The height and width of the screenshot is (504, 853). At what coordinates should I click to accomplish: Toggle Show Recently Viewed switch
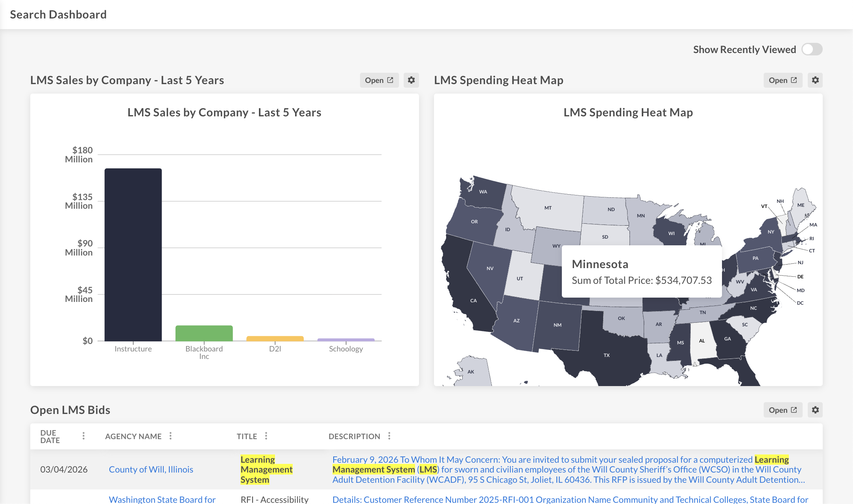click(812, 50)
